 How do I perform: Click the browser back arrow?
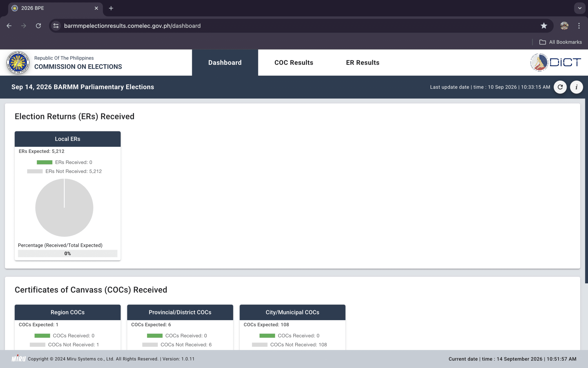pos(9,26)
